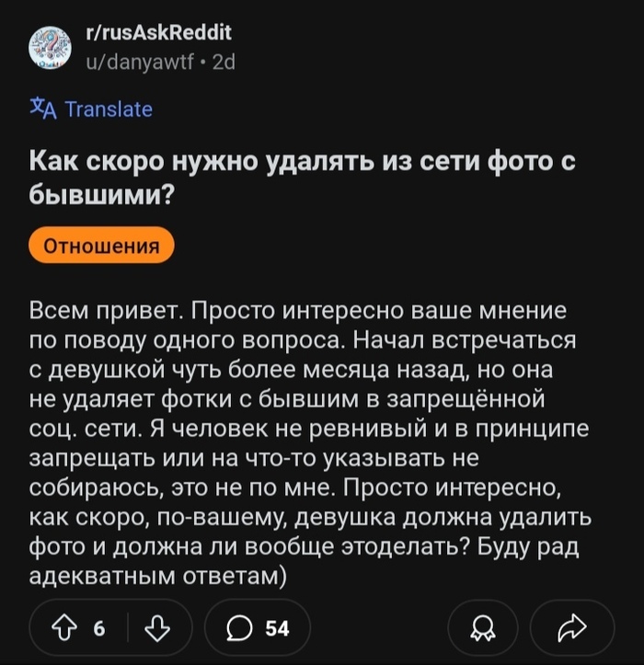Give an award using the ribbon icon

point(481,628)
